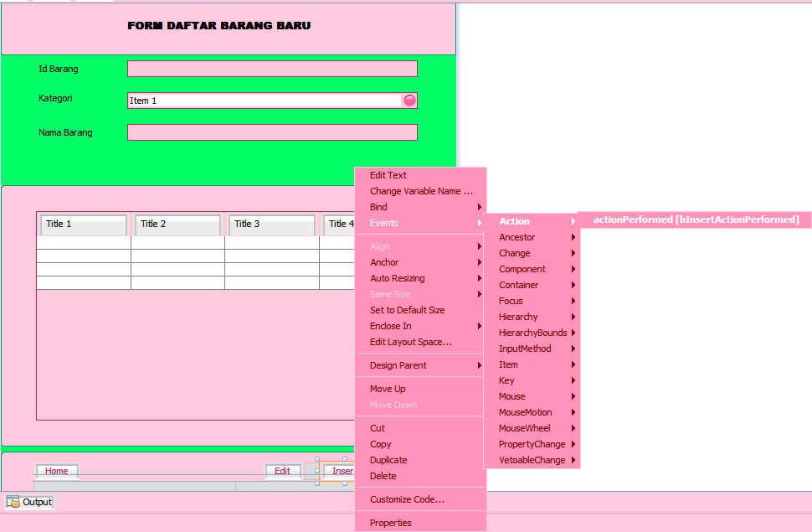Screen dimensions: 812x532
Task: Click the Nama Barang label
Action: pos(65,132)
